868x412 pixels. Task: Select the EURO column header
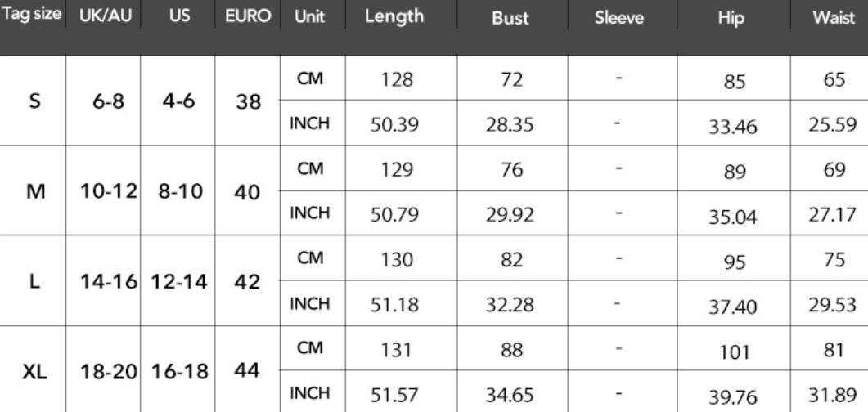(x=249, y=17)
